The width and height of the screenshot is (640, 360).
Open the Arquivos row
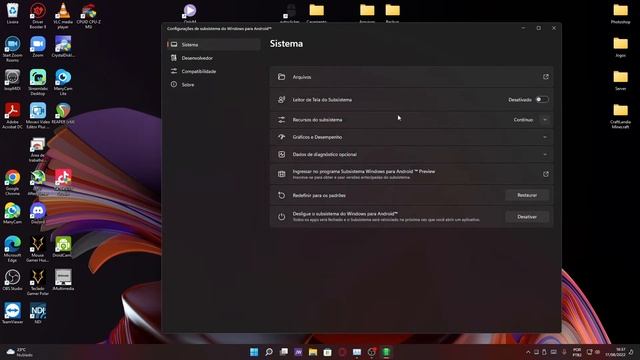coord(411,77)
